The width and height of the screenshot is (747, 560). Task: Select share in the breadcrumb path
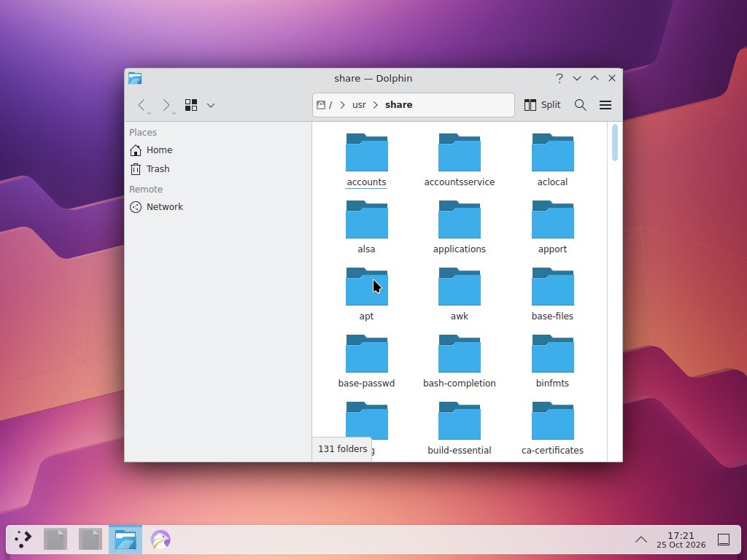pos(399,105)
